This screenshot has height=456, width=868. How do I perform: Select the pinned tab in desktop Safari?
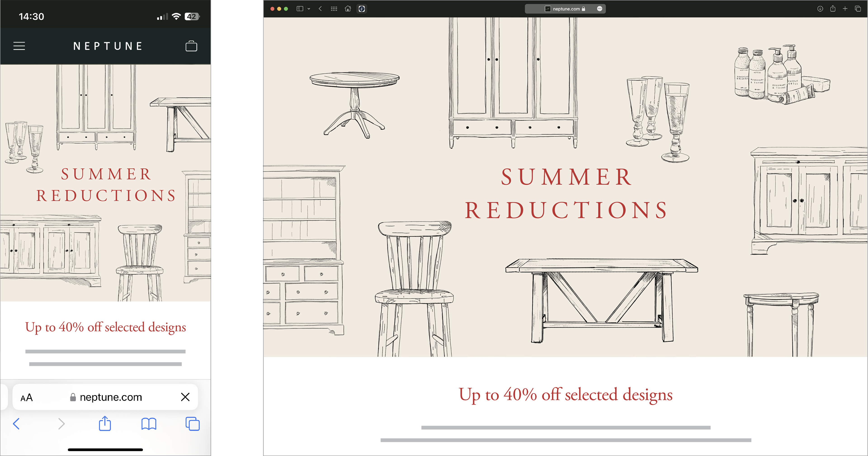[x=362, y=9]
